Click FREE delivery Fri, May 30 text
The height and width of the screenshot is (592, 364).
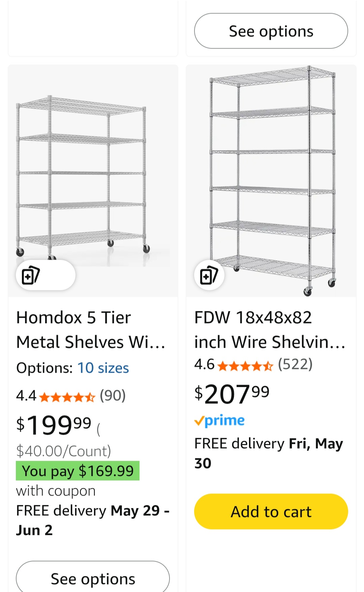click(x=268, y=453)
